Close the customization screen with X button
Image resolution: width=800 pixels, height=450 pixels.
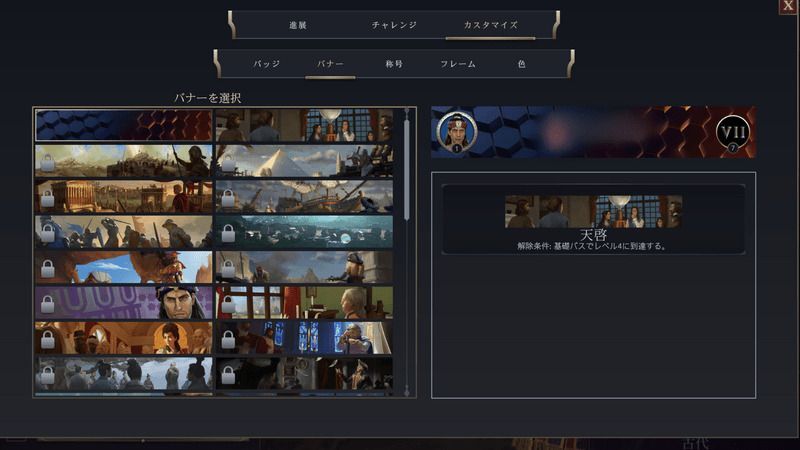pos(788,7)
